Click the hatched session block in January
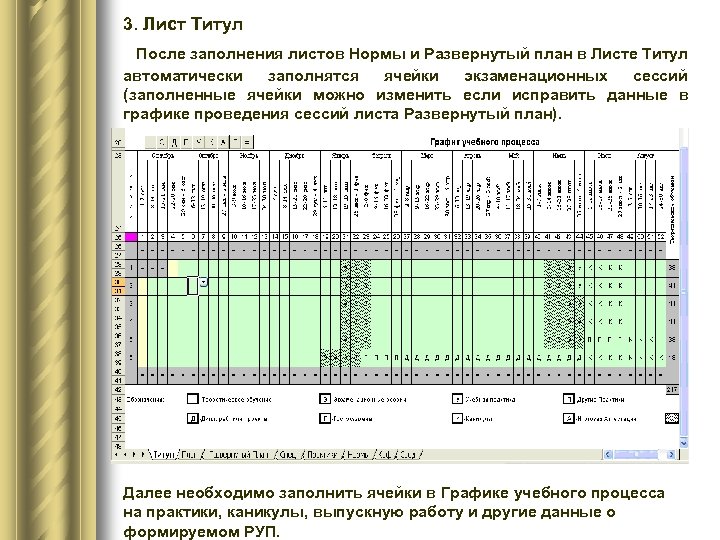 [x=355, y=312]
